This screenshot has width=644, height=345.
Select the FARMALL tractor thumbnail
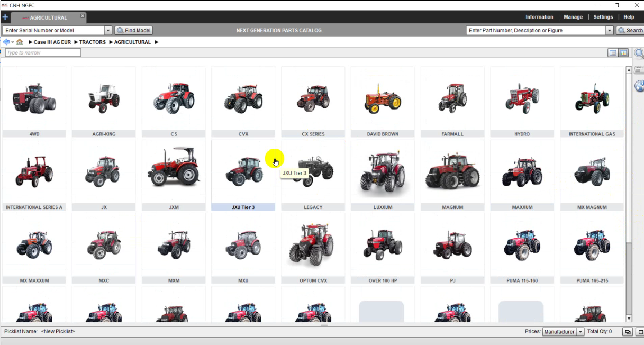click(x=452, y=102)
